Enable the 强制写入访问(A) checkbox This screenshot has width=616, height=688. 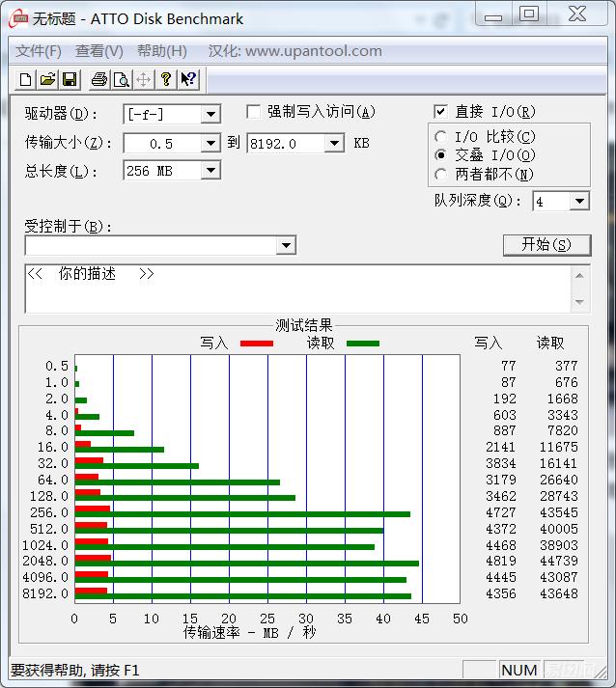point(253,112)
